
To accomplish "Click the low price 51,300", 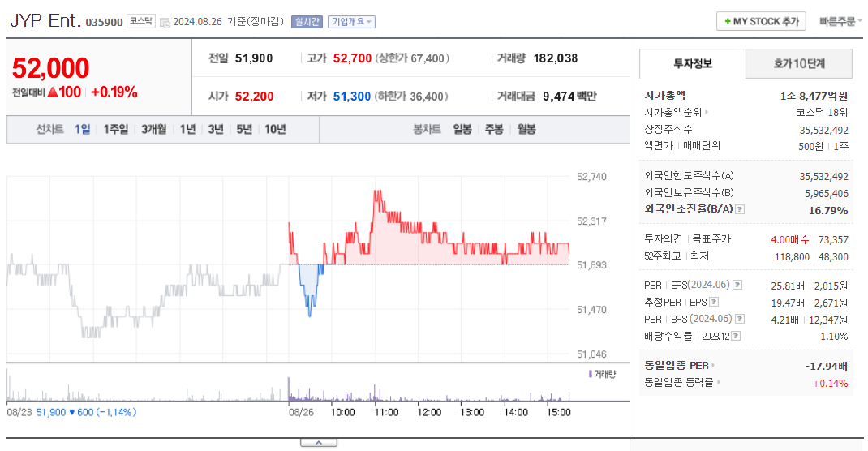I will click(351, 97).
